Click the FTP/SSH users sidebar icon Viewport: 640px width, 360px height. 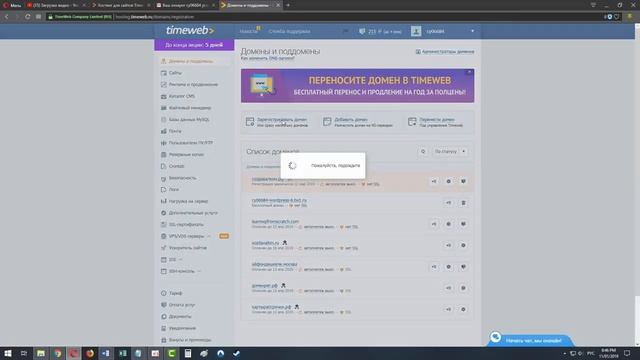click(x=164, y=143)
